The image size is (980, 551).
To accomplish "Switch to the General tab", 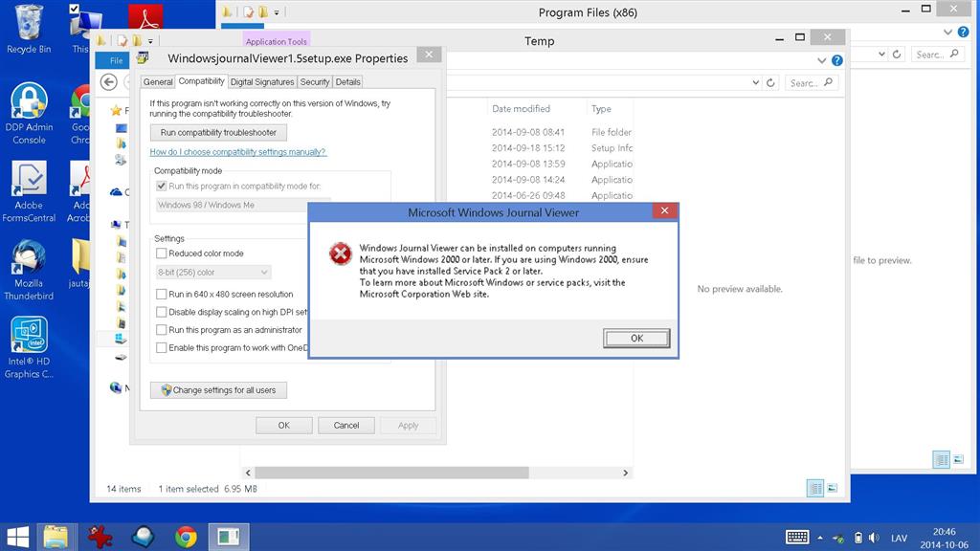I will (x=158, y=82).
